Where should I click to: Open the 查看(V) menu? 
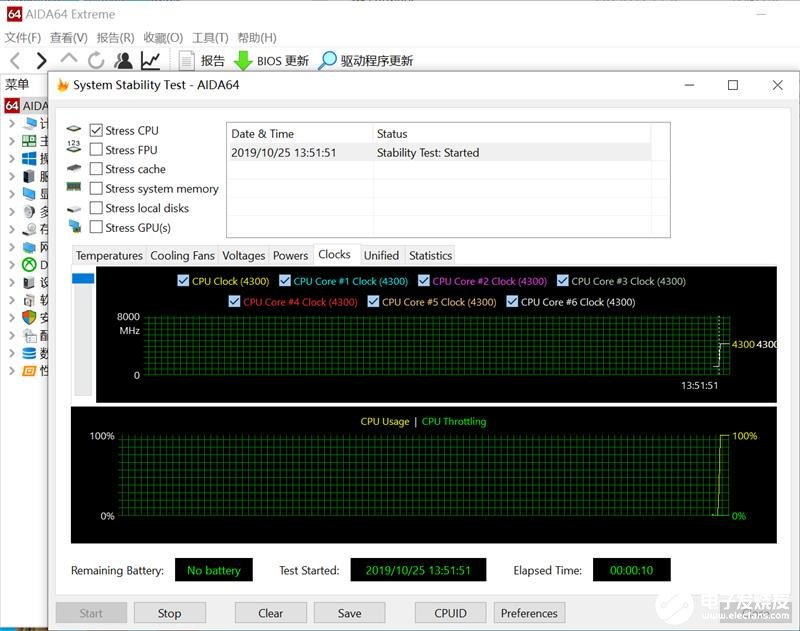[x=68, y=38]
